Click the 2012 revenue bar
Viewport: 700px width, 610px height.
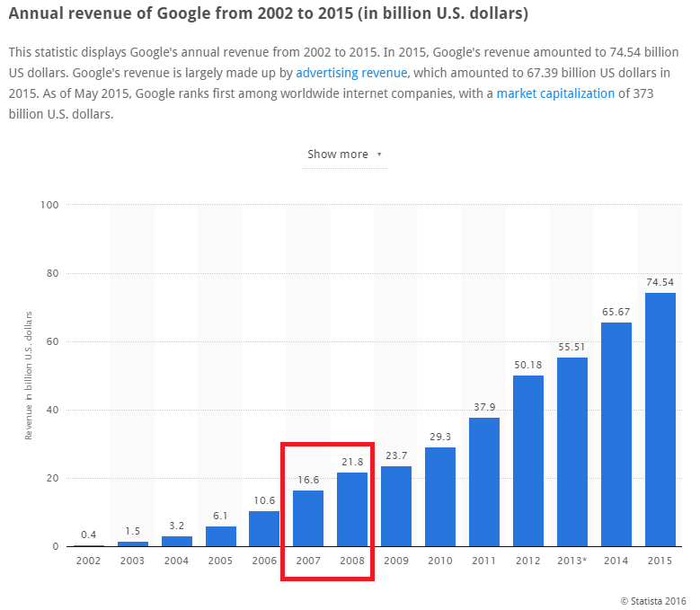[528, 461]
